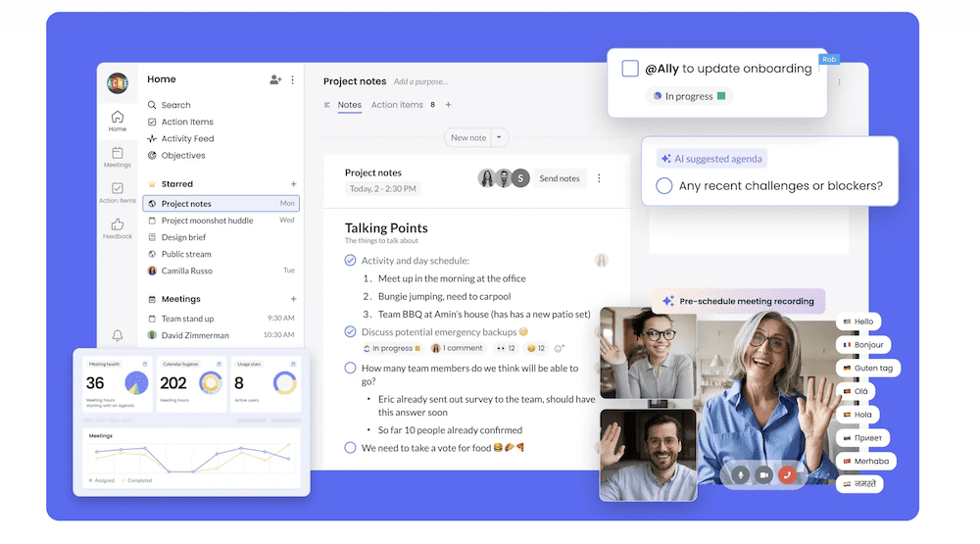This screenshot has height=544, width=980.
Task: Toggle camera in video call
Action: point(763,474)
